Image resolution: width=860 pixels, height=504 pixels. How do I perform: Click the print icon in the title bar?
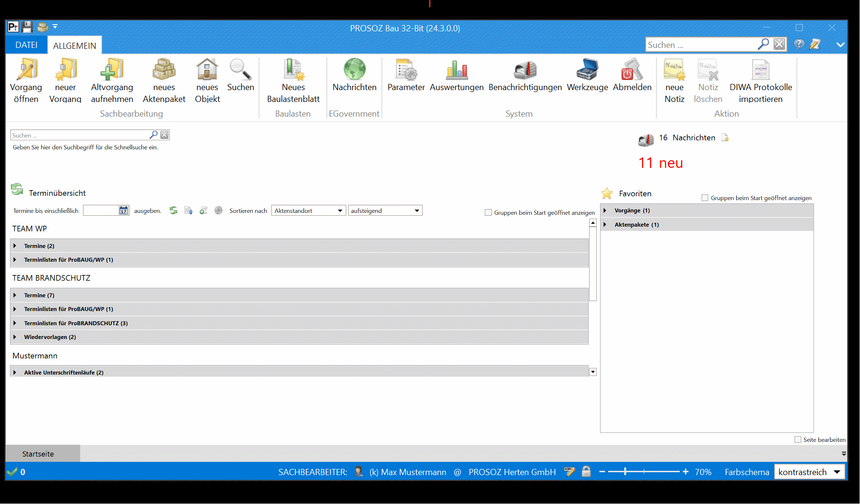[x=43, y=27]
